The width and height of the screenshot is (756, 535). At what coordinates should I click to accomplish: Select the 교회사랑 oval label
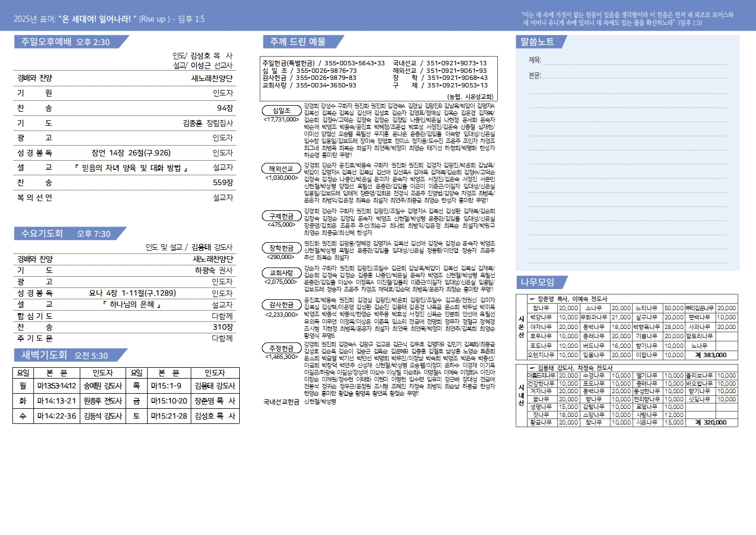click(281, 273)
